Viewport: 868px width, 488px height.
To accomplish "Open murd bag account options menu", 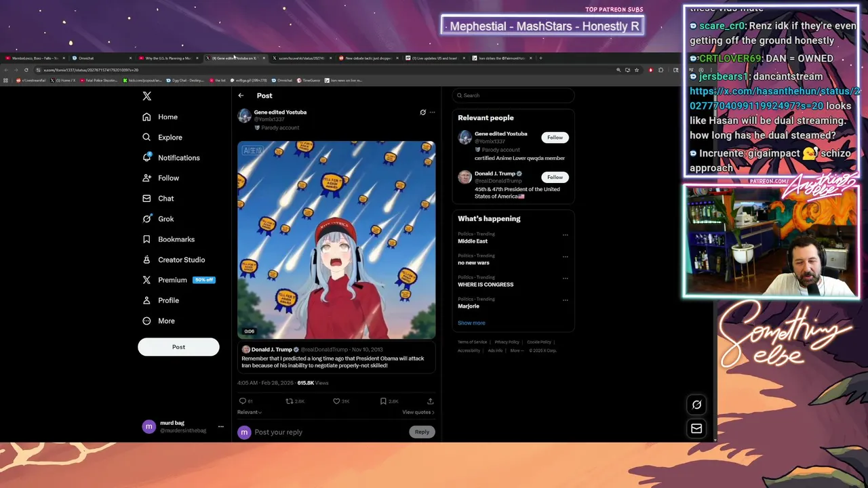I will (x=220, y=427).
